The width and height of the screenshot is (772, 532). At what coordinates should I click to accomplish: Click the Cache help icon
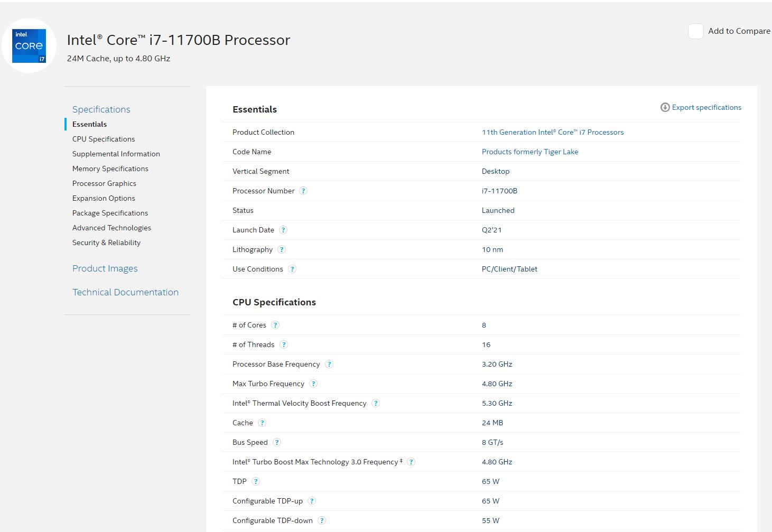[x=262, y=423]
